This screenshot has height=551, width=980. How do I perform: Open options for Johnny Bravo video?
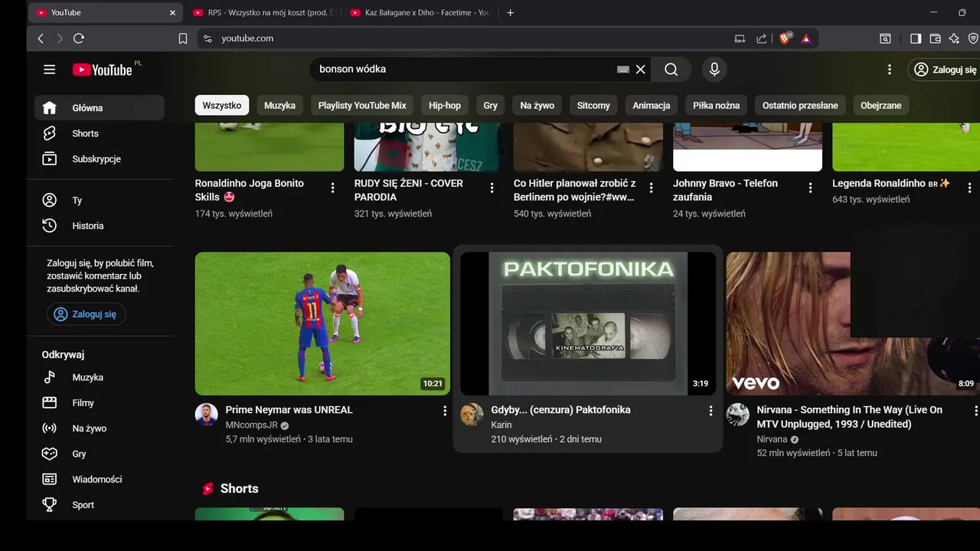[x=811, y=187]
